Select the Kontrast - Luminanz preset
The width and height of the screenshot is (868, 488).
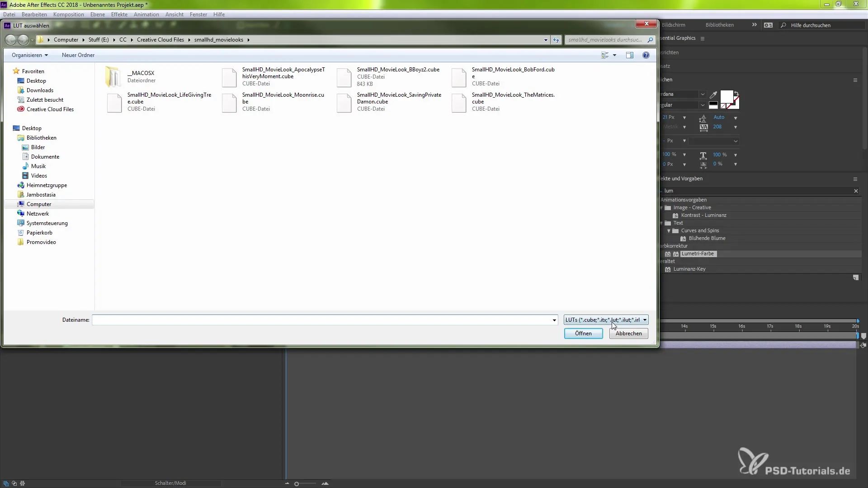703,216
